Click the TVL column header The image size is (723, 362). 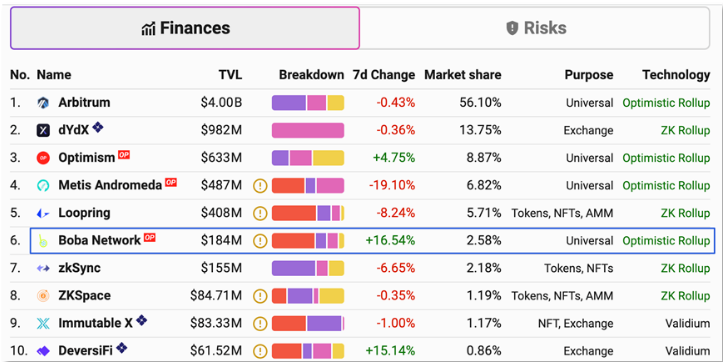pyautogui.click(x=230, y=75)
